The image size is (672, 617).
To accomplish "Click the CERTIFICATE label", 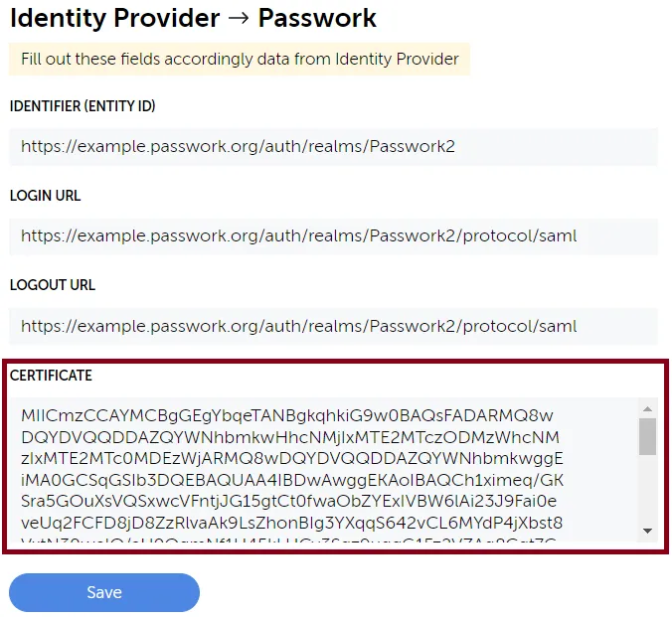I will tap(51, 376).
